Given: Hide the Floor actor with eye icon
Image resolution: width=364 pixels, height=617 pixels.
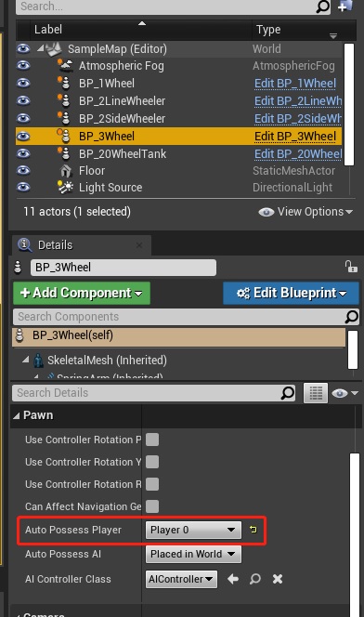Looking at the screenshot, I should coord(23,170).
